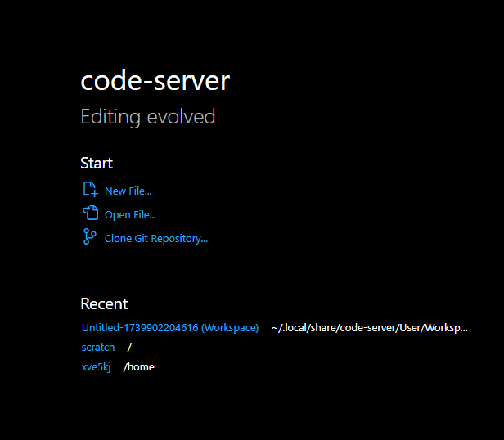
Task: Click blank area left of the Start heading
Action: (37, 164)
